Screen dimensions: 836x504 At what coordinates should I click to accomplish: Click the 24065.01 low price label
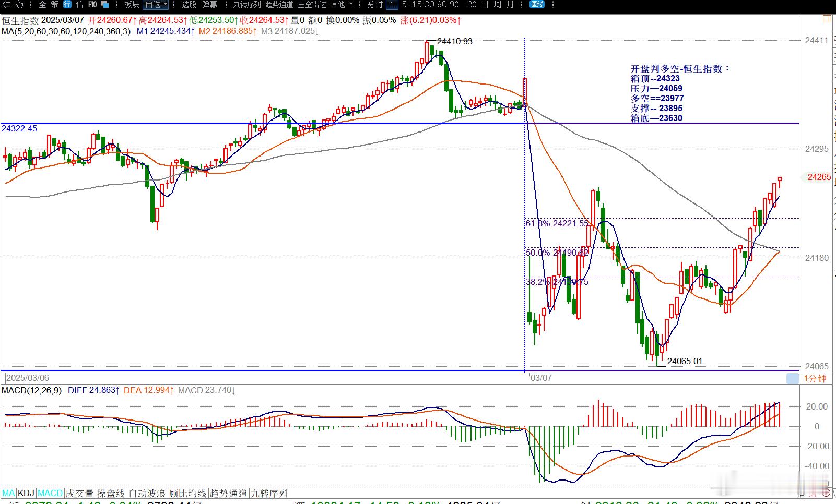pos(685,361)
